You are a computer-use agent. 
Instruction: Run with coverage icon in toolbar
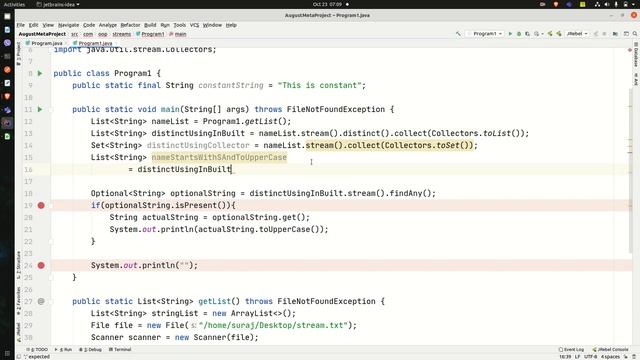[527, 34]
